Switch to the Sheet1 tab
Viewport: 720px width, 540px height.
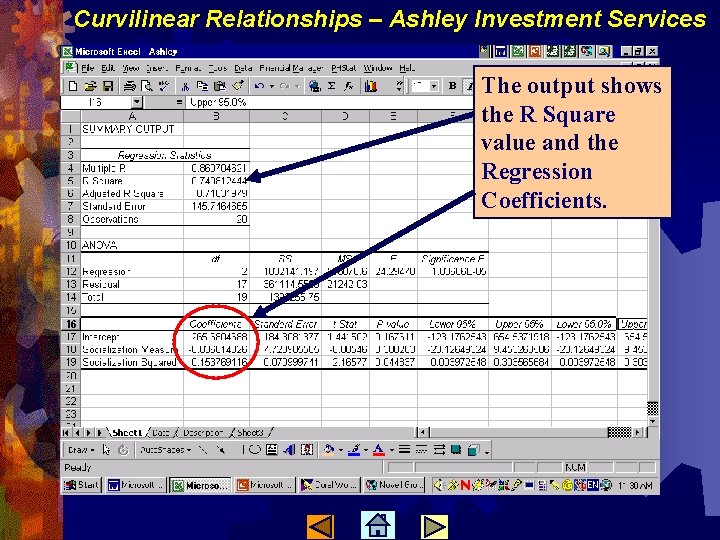pyautogui.click(x=127, y=433)
